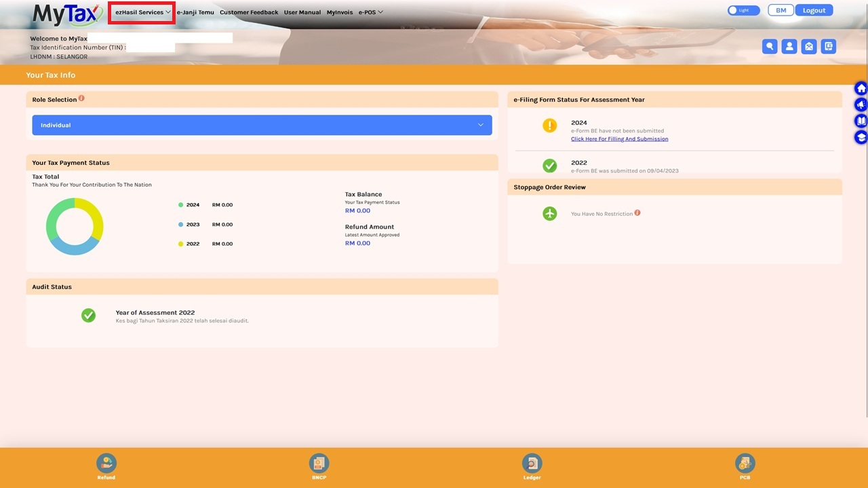
Task: Click the 'You Have No Restriction' text
Action: coord(601,214)
